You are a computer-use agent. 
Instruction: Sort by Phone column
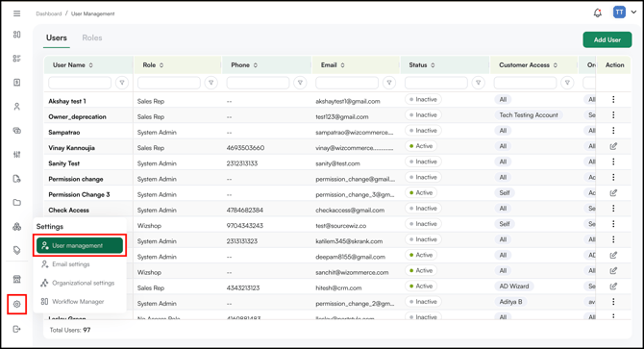pos(256,64)
